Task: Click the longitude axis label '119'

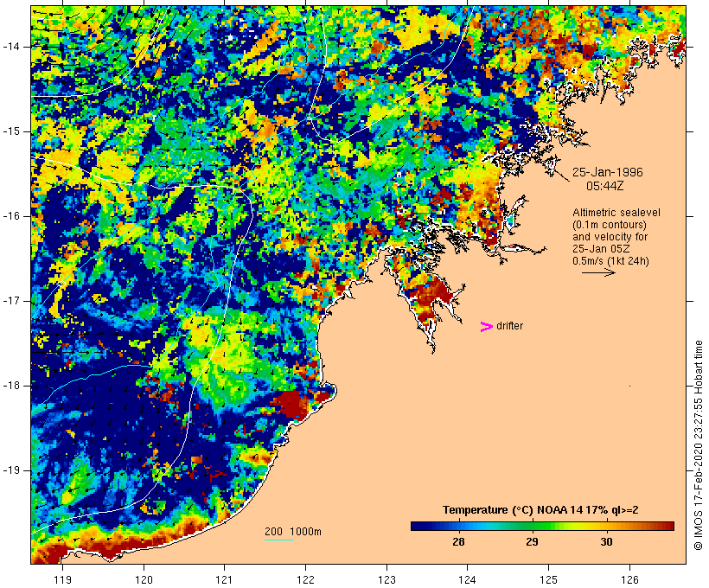Action: [x=62, y=579]
